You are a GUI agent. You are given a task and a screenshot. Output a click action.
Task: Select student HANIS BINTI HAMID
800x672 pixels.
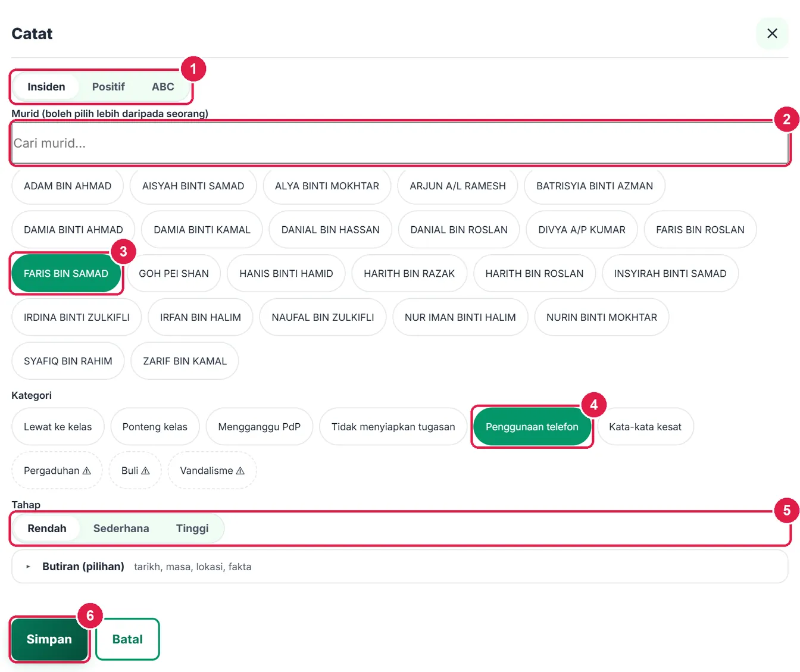point(286,274)
